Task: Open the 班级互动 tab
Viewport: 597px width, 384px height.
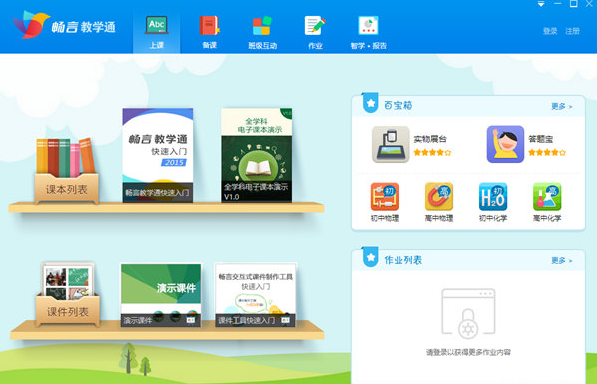Action: click(262, 33)
